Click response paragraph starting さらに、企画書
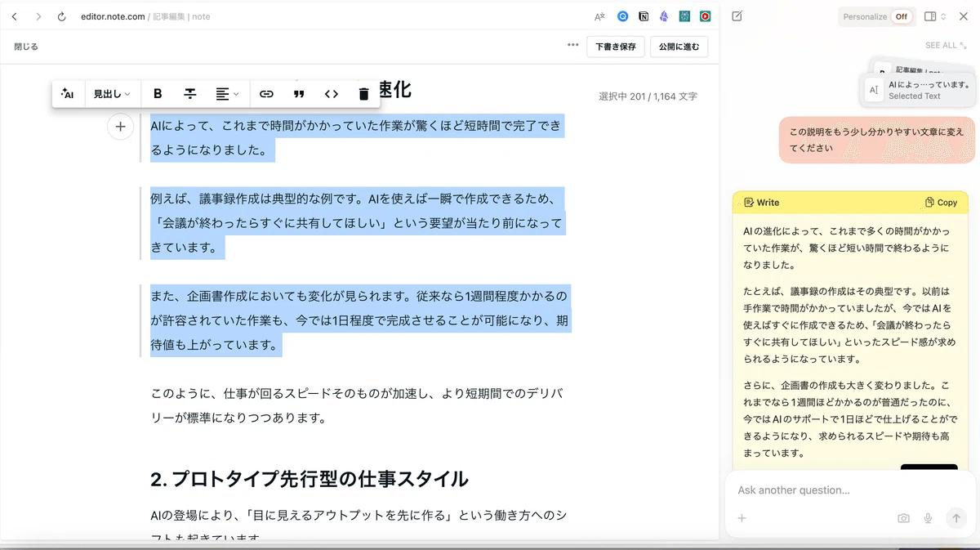This screenshot has width=980, height=550. click(849, 418)
